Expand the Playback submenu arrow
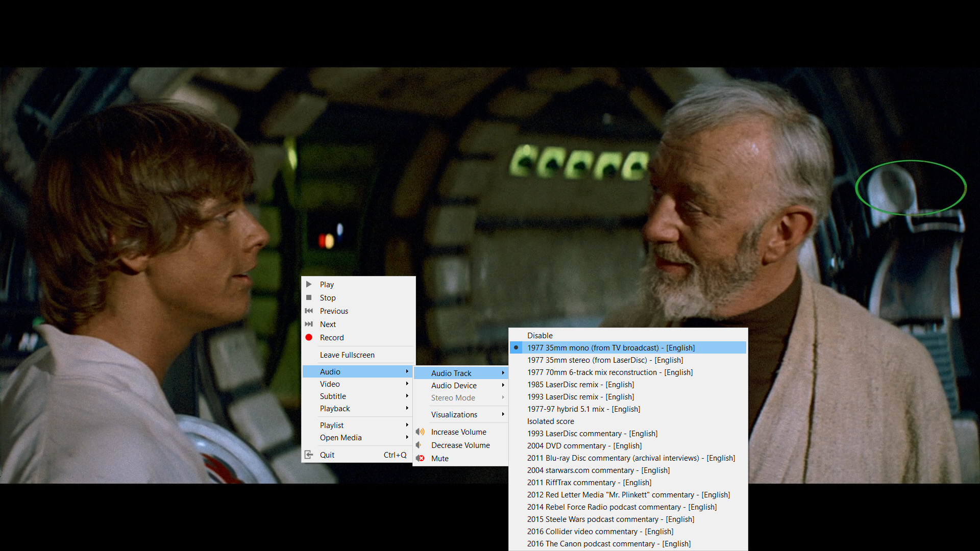Screen dimensions: 980x551 point(407,408)
